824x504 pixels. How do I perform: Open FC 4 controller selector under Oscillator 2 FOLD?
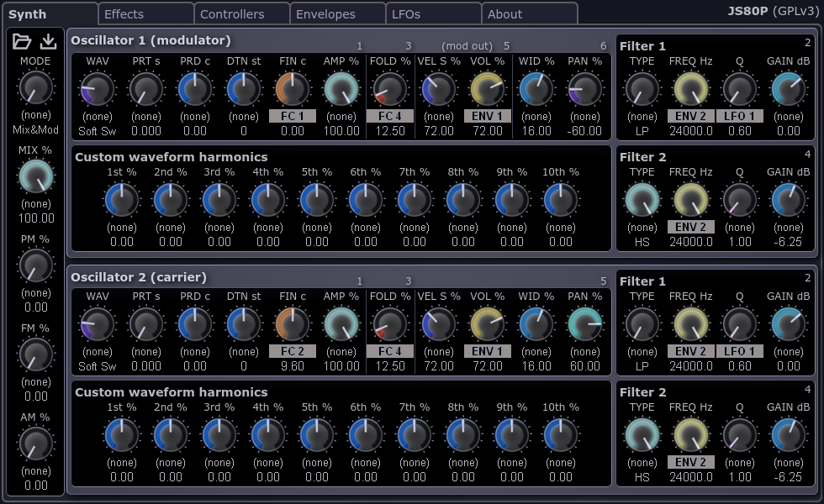coord(390,351)
